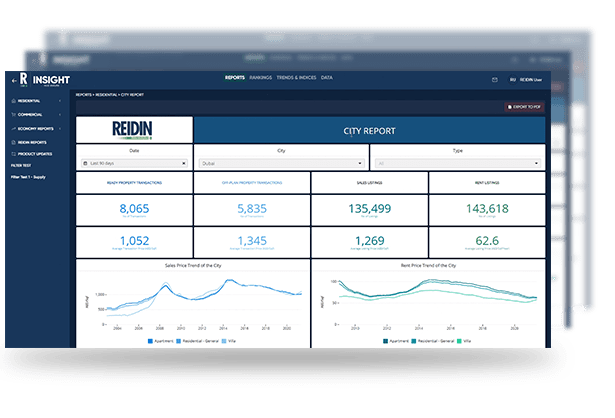Open the Type dropdown showing All

tap(458, 163)
